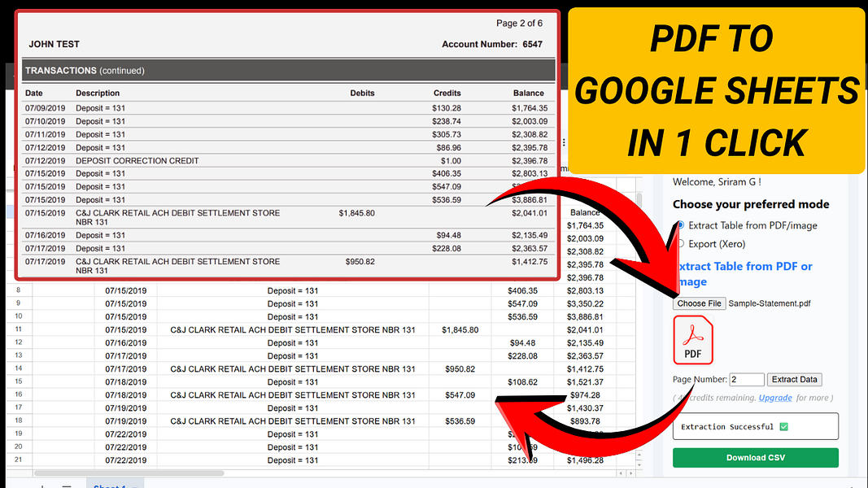Select the C&J CLARK description cell in row 16
Image resolution: width=868 pixels, height=488 pixels.
(293, 395)
